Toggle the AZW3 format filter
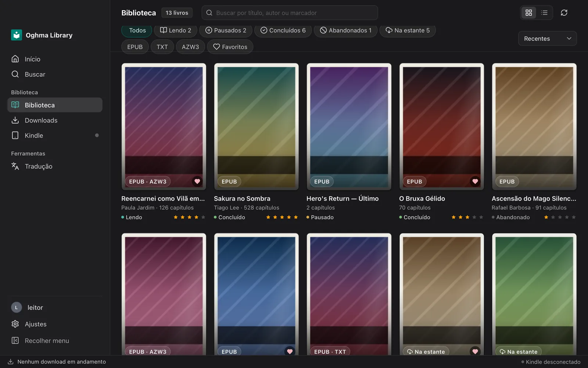Viewport: 588px width, 368px height. [x=190, y=47]
